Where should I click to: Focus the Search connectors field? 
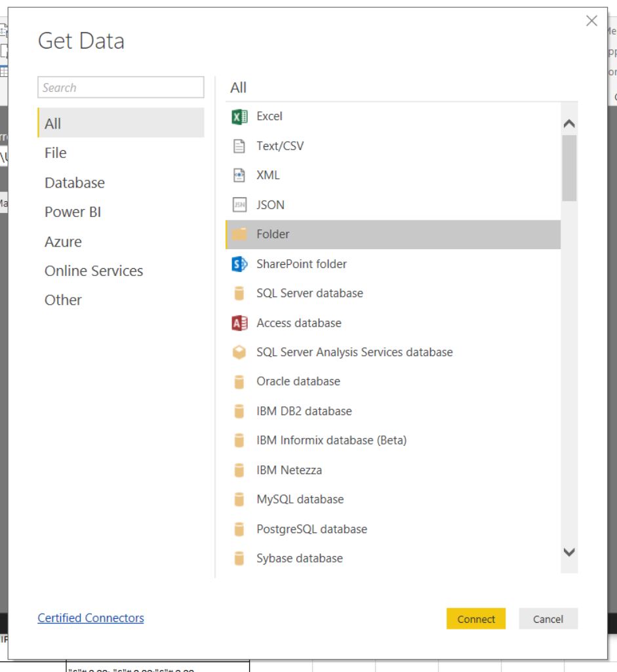click(121, 88)
